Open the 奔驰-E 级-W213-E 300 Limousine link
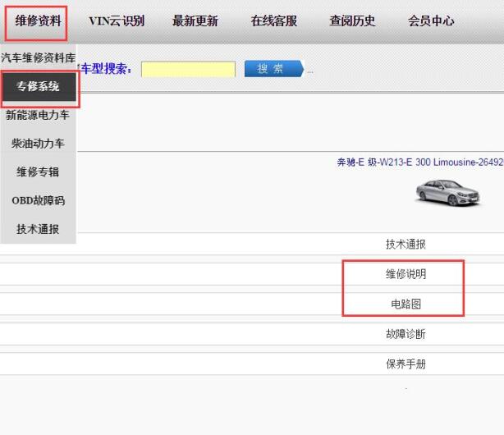Screen dimensions: 504x435 [x=420, y=163]
